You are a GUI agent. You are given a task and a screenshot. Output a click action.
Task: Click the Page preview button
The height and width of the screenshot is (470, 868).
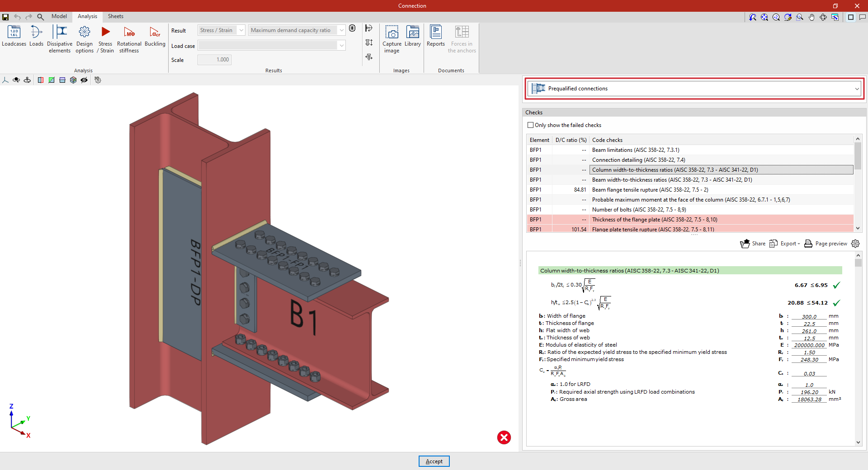826,244
